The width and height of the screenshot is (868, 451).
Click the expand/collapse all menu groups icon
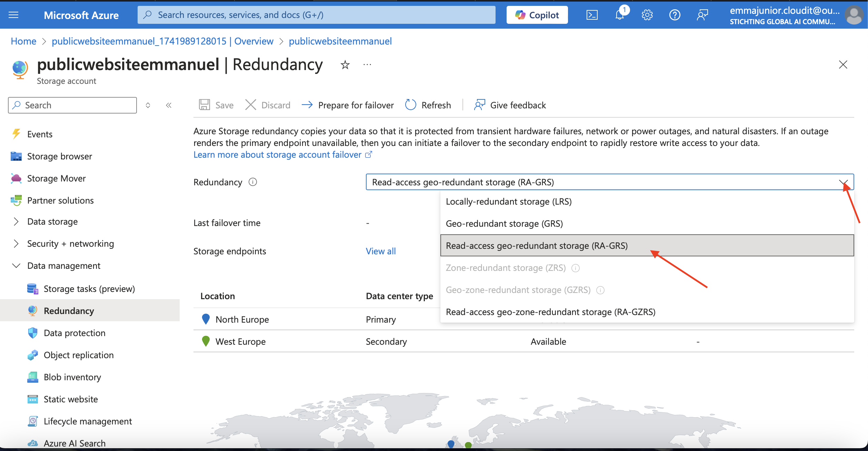tap(148, 105)
